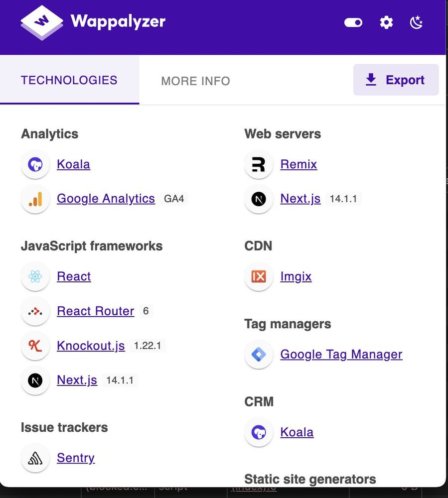Image resolution: width=448 pixels, height=498 pixels.
Task: Open the React Router link
Action: tap(95, 311)
